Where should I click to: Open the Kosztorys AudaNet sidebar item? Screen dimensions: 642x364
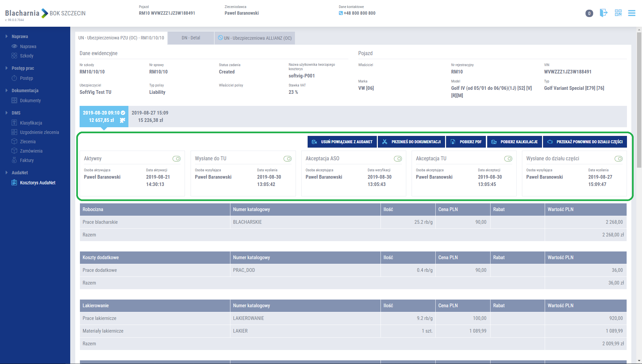[x=37, y=183]
